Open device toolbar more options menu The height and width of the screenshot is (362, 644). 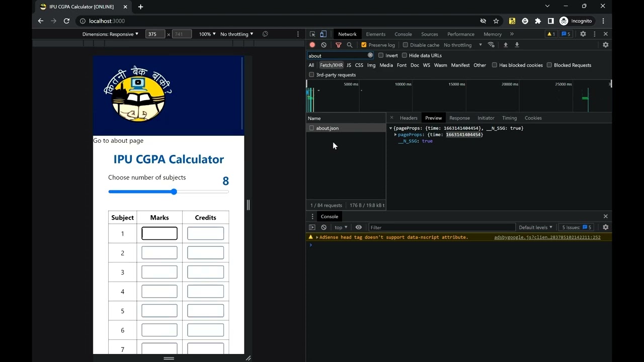(298, 34)
